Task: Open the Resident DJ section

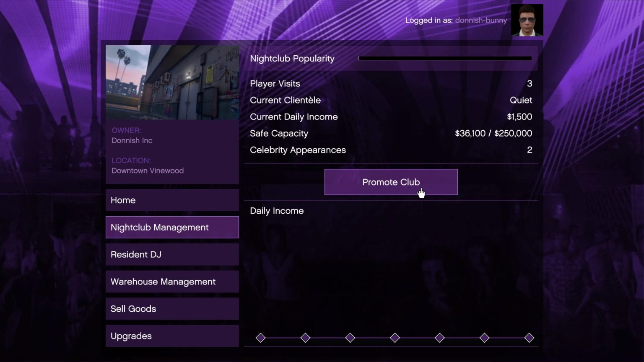Action: pos(172,254)
